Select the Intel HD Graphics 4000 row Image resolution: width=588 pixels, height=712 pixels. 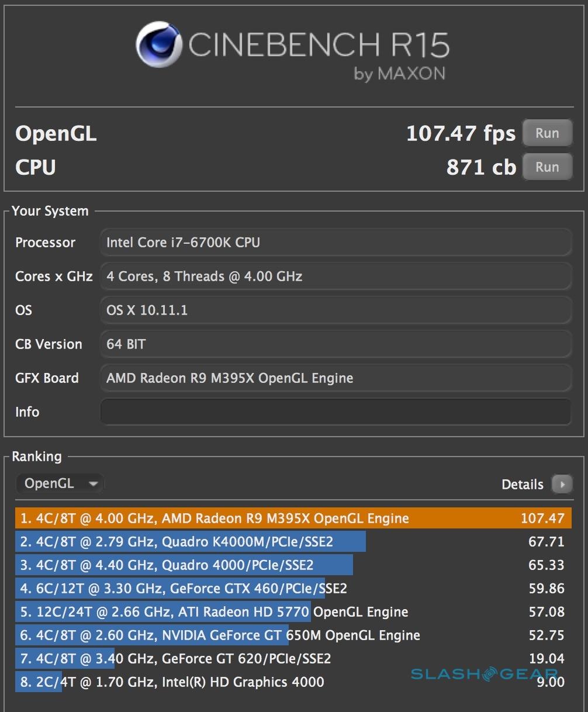coord(293,682)
